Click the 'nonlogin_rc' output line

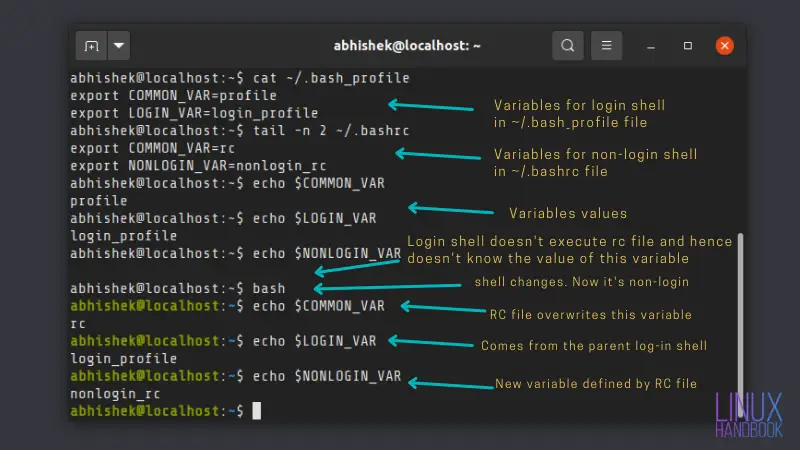pos(115,394)
